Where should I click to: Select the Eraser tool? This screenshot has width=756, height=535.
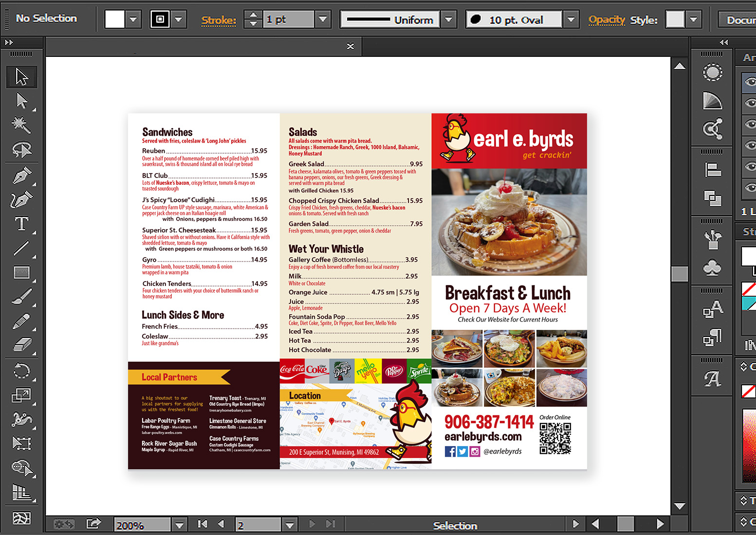(x=22, y=345)
